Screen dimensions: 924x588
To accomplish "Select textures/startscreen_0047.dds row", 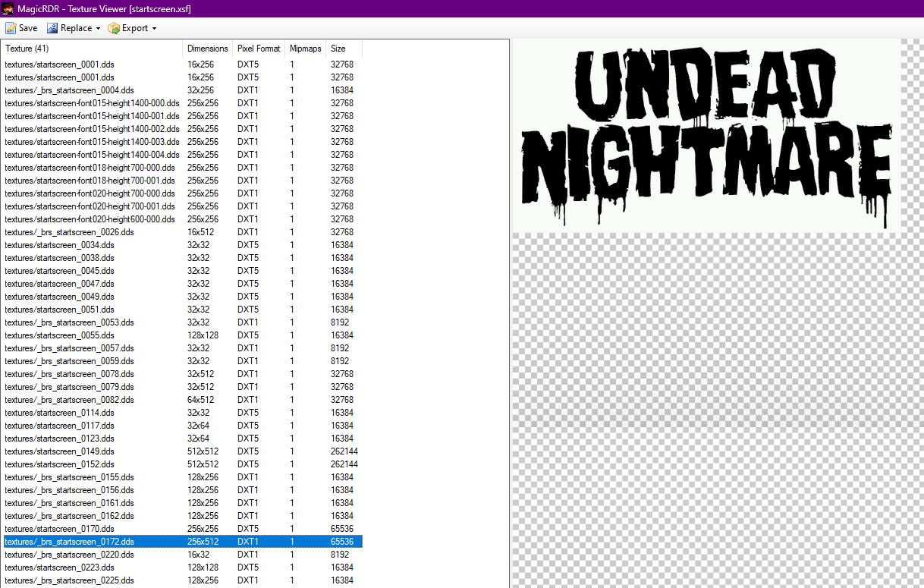I will tap(182, 283).
